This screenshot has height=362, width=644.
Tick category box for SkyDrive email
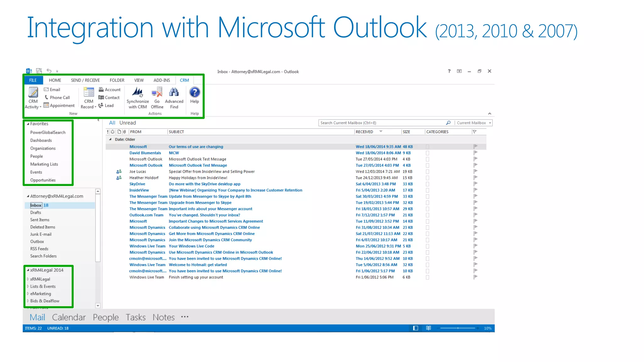[x=427, y=184]
